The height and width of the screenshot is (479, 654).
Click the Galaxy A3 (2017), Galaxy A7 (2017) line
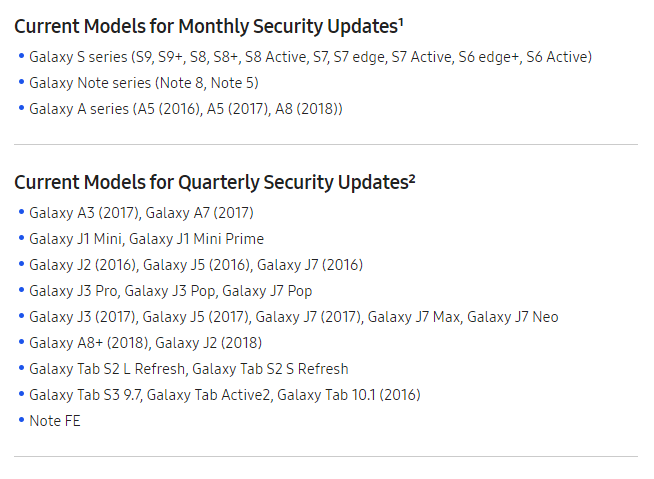141,213
